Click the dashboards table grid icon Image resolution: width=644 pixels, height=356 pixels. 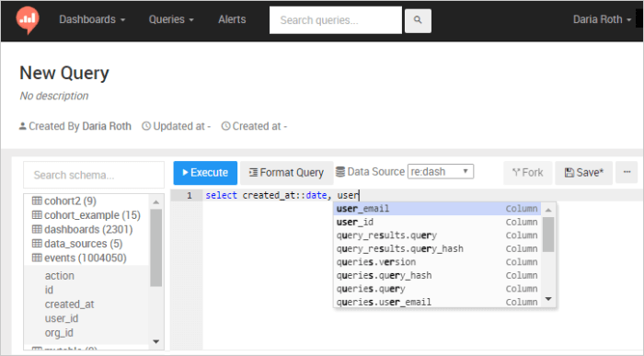[37, 229]
